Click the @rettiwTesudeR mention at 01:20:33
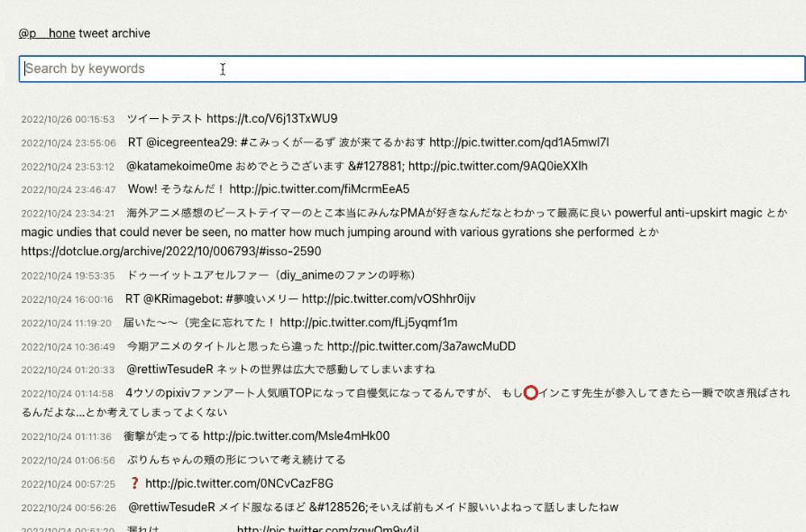Viewport: 806px width, 532px height. pyautogui.click(x=182, y=370)
